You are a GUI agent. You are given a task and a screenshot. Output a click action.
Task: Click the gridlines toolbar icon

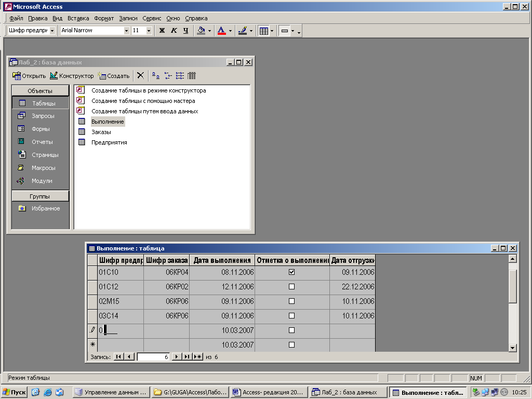tap(263, 31)
